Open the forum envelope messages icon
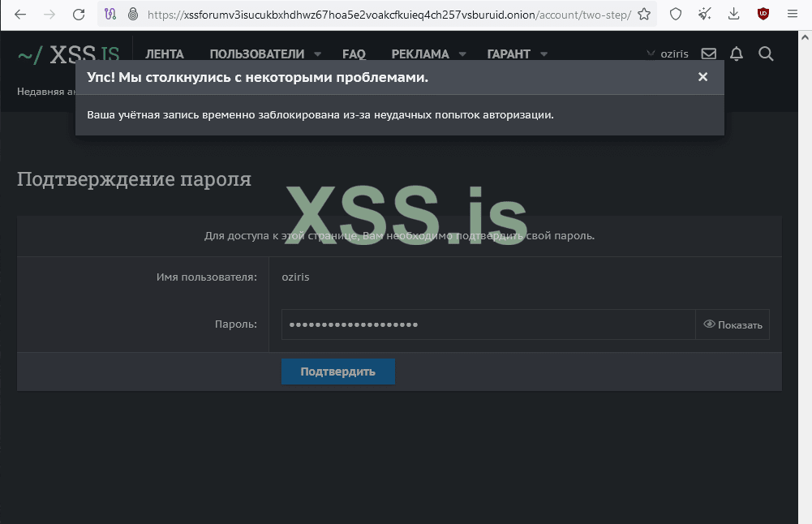The image size is (812, 524). 708,54
